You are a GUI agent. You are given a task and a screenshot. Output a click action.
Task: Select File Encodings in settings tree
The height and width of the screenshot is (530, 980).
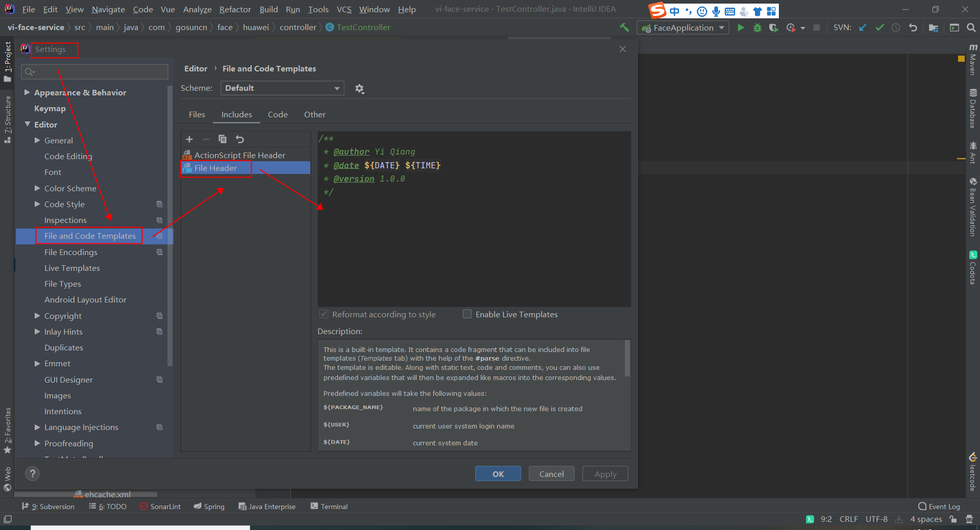tap(70, 252)
